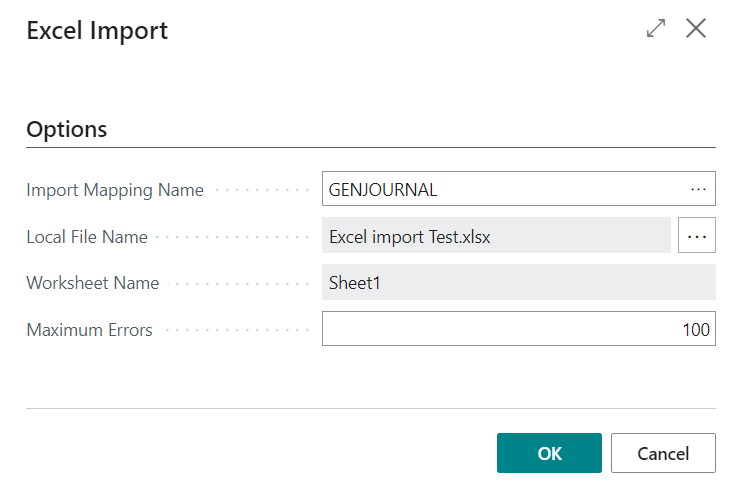Focus the Maximum Errors field showing 100
This screenshot has height=496, width=744.
click(519, 329)
